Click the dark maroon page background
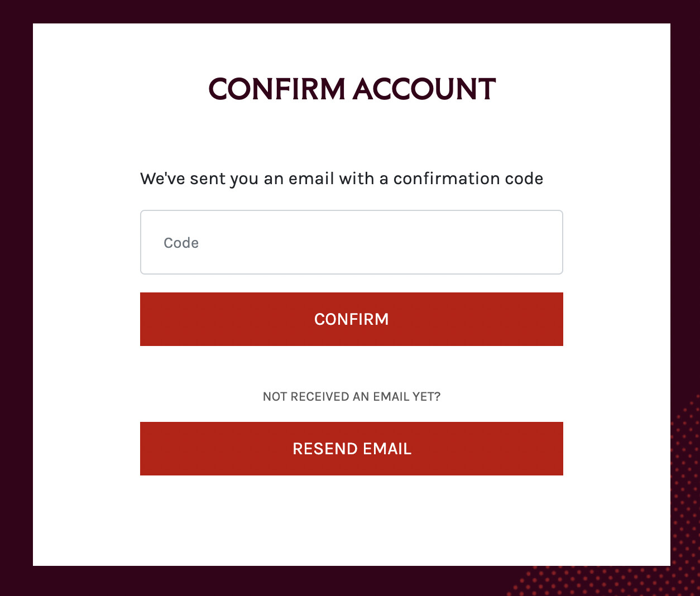 point(16,296)
